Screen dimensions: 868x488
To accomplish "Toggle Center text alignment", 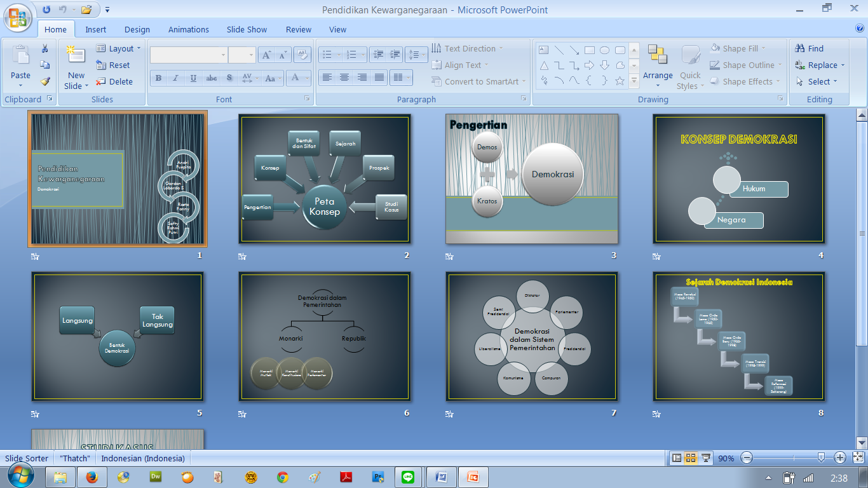I will (344, 78).
